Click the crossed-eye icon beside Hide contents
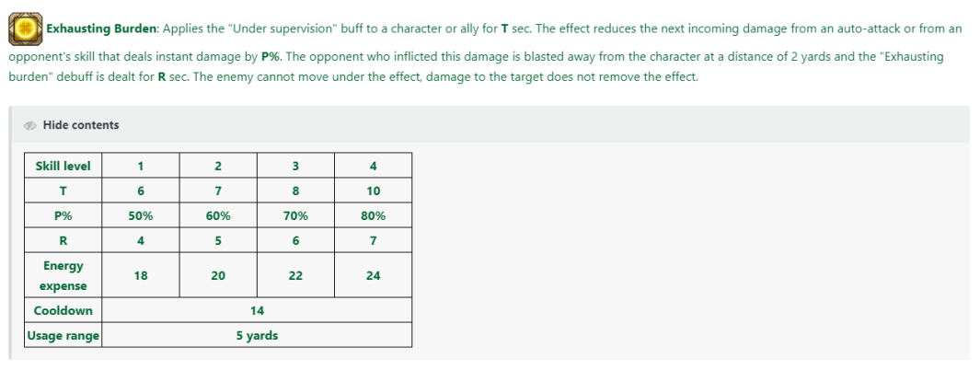 tap(30, 125)
